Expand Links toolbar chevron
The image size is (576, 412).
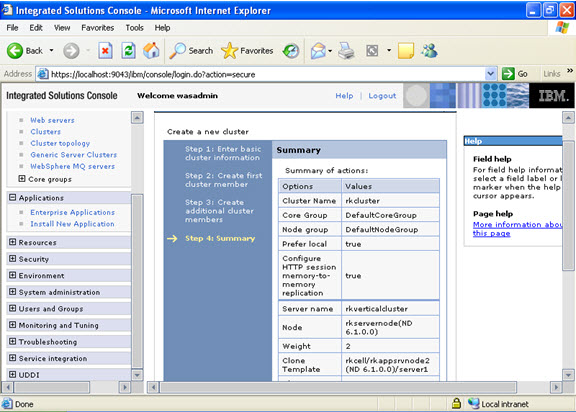(x=570, y=71)
